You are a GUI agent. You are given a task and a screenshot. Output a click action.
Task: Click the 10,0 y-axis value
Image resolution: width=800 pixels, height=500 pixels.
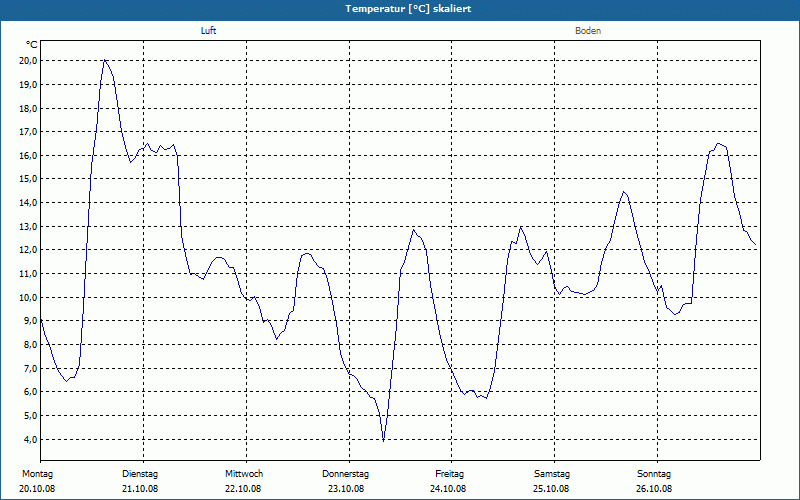29,297
